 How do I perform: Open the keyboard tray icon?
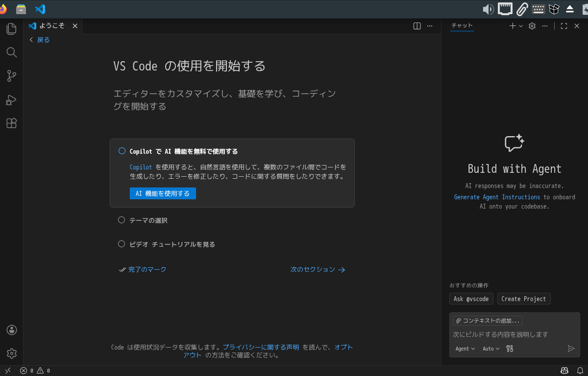pyautogui.click(x=539, y=9)
